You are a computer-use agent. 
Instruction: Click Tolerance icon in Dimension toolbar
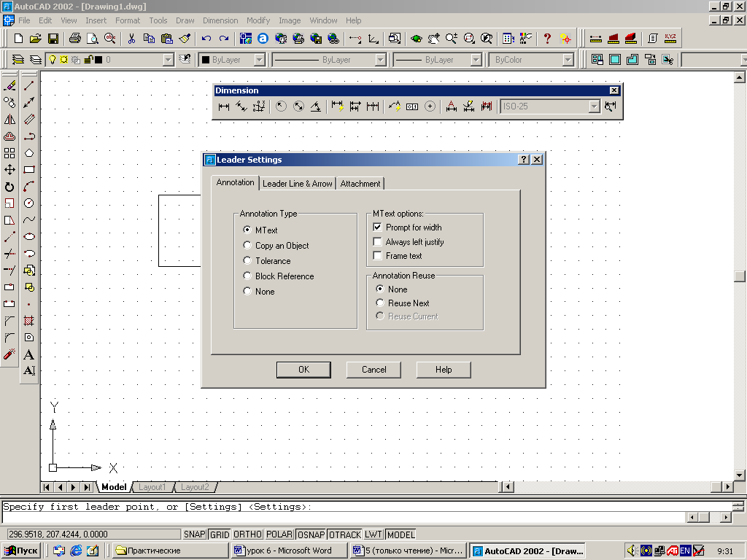click(412, 106)
